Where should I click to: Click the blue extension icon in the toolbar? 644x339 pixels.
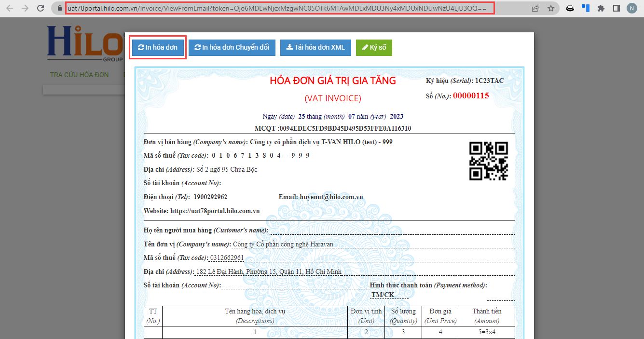[x=586, y=8]
